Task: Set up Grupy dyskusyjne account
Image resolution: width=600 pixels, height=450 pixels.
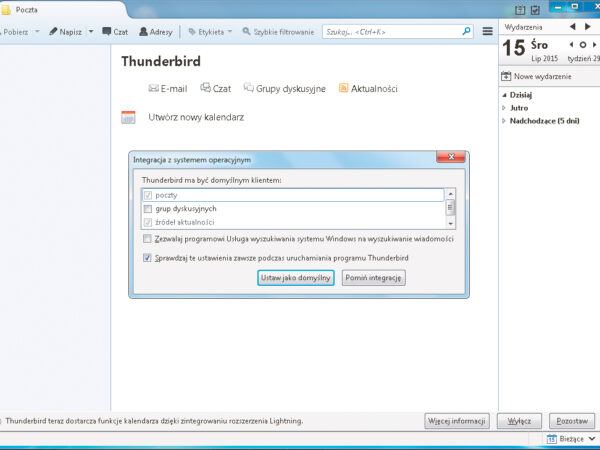Action: 284,89
